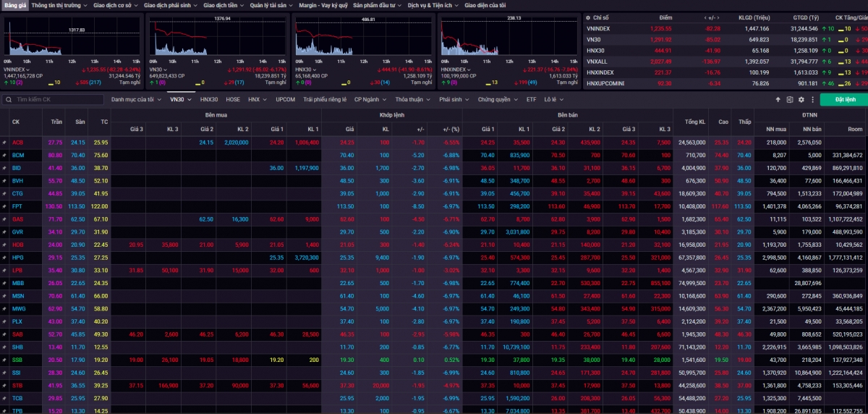Expand the Danh mục của tôi dropdown
This screenshot has height=414, width=868.
coord(136,99)
